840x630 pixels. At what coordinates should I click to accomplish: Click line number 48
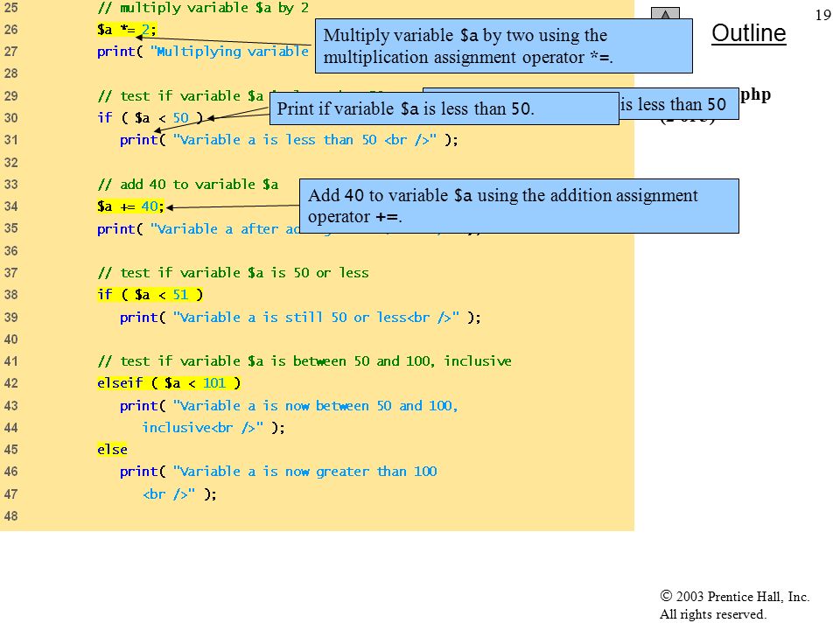pos(10,516)
